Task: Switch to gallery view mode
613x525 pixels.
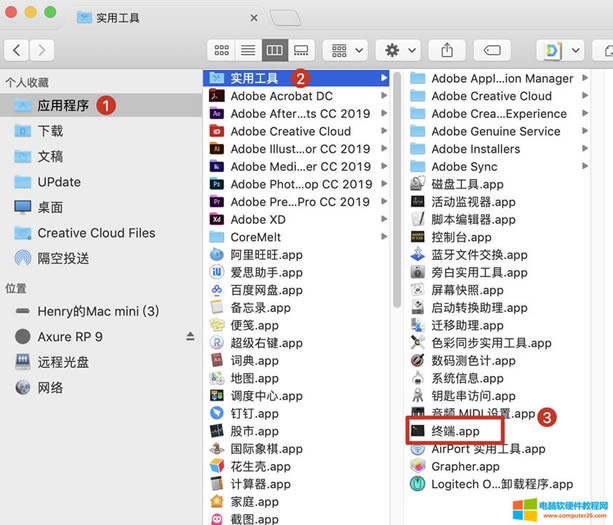Action: pos(301,50)
